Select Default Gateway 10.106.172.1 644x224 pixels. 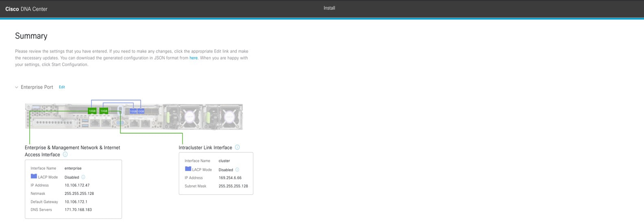(76, 202)
